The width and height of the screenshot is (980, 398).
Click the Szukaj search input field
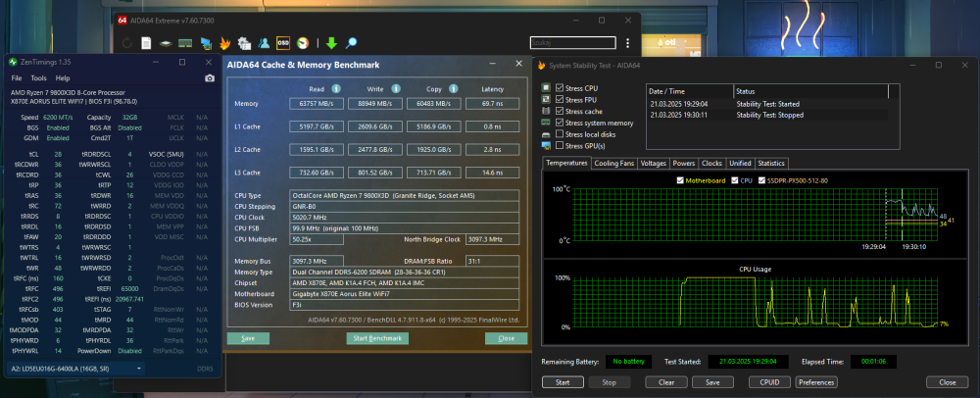(x=571, y=42)
